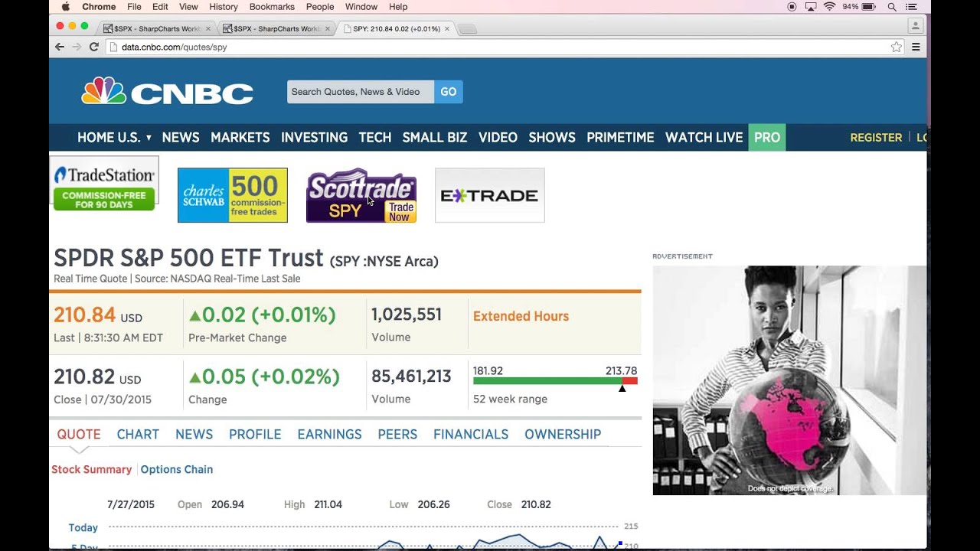The width and height of the screenshot is (980, 551).
Task: Switch to the PEERS tab
Action: click(397, 434)
